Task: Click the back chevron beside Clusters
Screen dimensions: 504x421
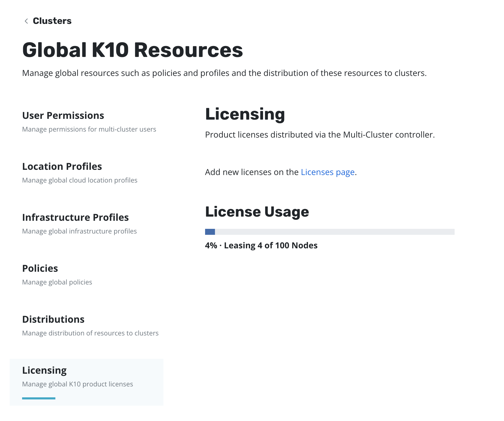Action: tap(26, 21)
